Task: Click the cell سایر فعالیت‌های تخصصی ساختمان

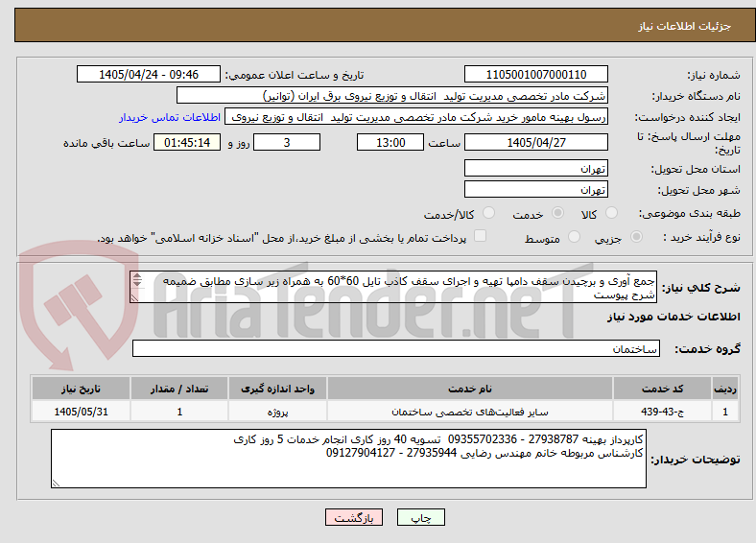Action: [x=470, y=412]
